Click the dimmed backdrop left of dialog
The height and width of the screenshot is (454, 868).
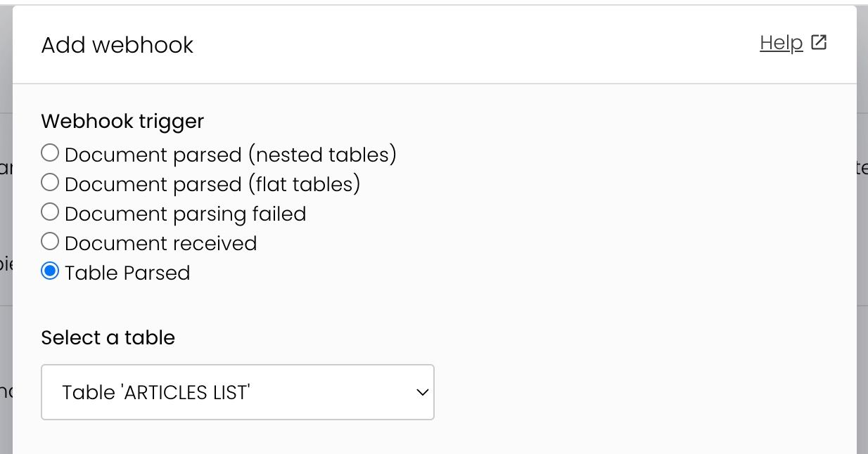click(6, 211)
